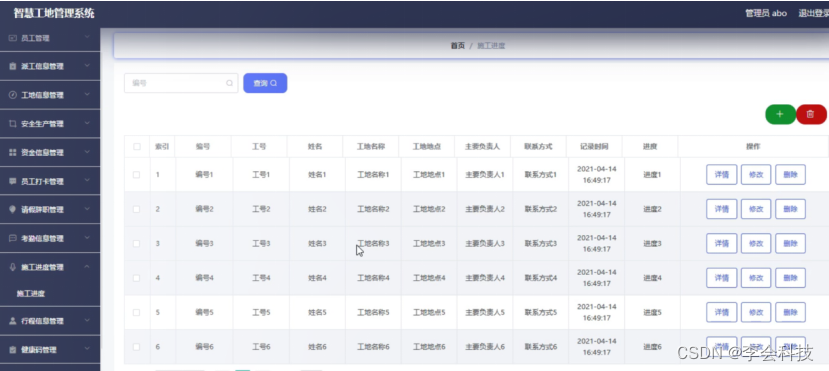Click the 派工信息管理 sidebar icon
This screenshot has width=829, height=371.
13,67
